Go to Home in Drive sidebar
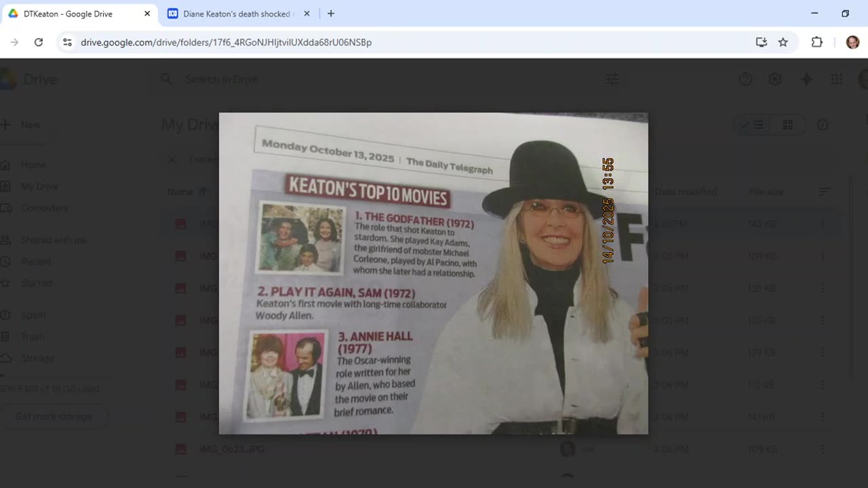 pos(33,165)
